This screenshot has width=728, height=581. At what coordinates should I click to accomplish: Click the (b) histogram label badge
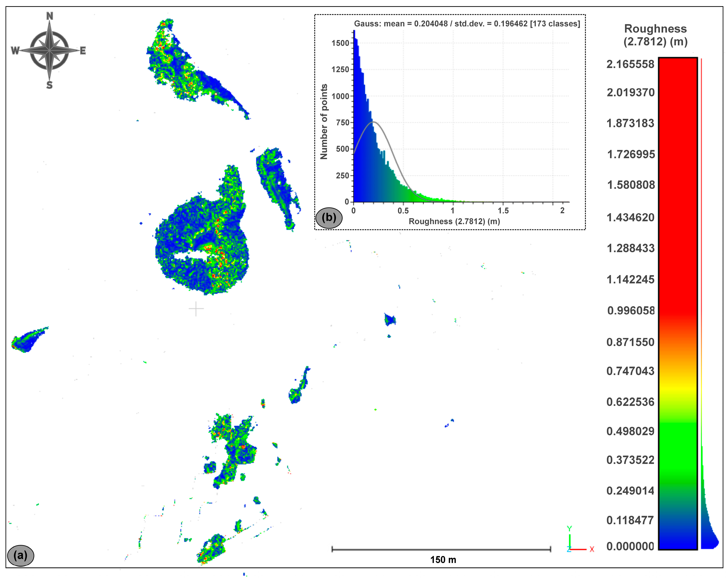[x=329, y=218]
